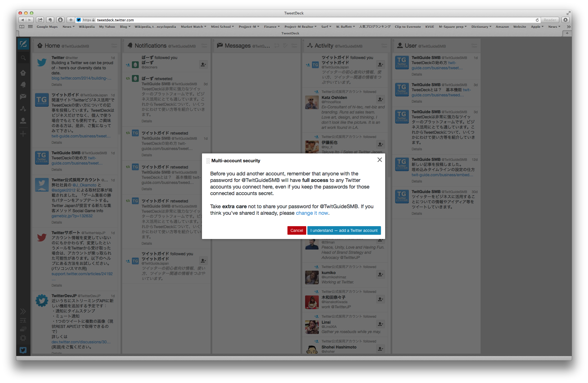This screenshot has height=383, width=588.
Task: Open Home column options sliders icon
Action: coord(114,46)
